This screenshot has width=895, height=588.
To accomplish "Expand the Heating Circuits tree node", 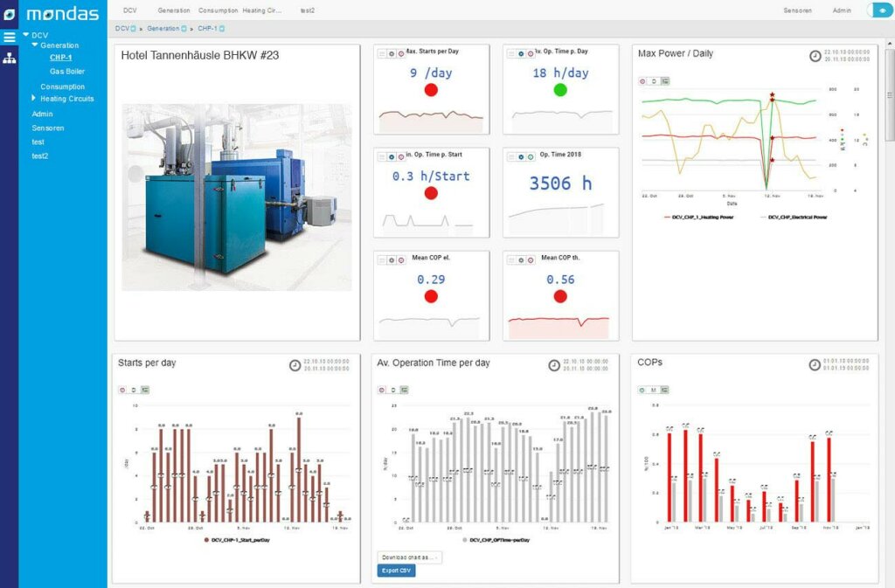I will pyautogui.click(x=34, y=98).
